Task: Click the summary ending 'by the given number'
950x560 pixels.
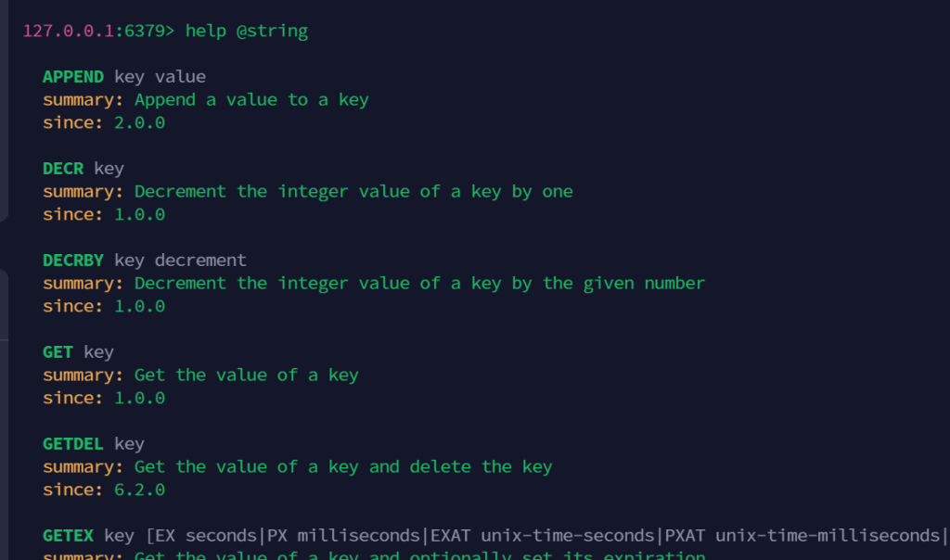Action: pos(419,284)
